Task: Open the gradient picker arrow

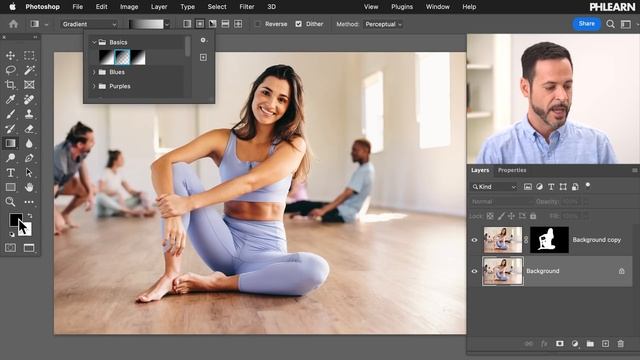Action: pyautogui.click(x=167, y=24)
